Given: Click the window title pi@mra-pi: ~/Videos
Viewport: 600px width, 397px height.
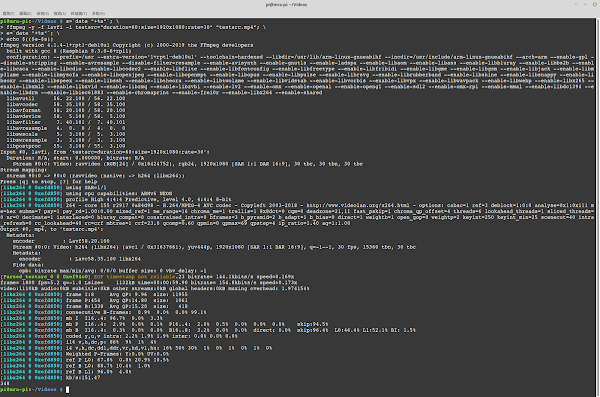Looking at the screenshot, I should pyautogui.click(x=286, y=5).
